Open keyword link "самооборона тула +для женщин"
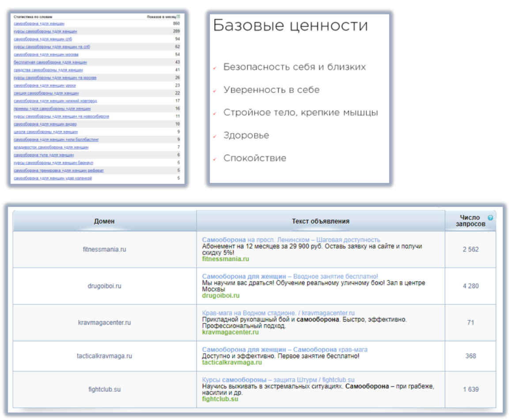530x420 pixels. pyautogui.click(x=44, y=155)
